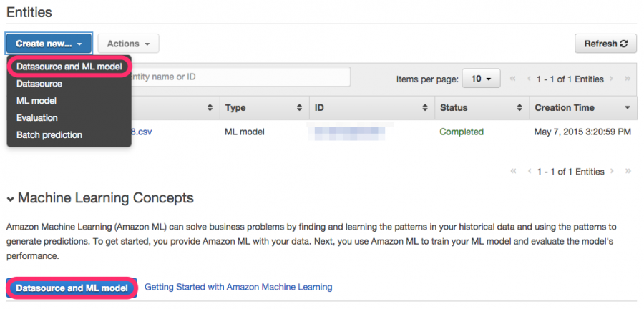This screenshot has width=644, height=309.
Task: Sort table by Status column arrows
Action: click(x=519, y=108)
